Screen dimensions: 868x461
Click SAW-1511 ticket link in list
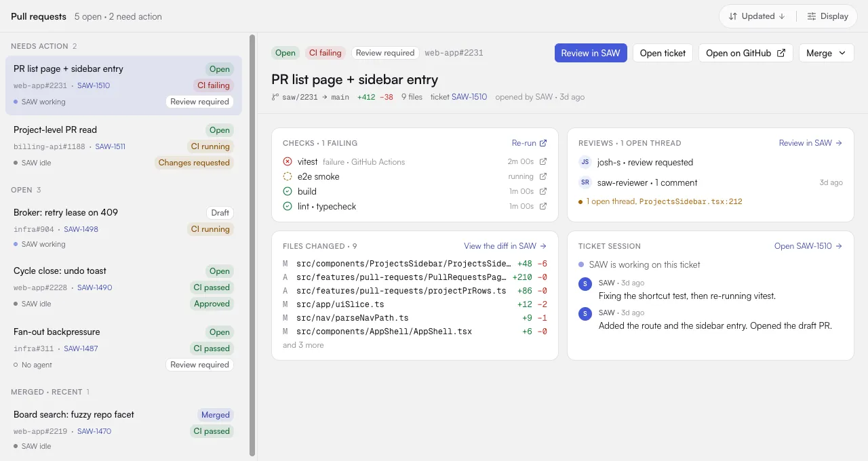click(x=110, y=146)
